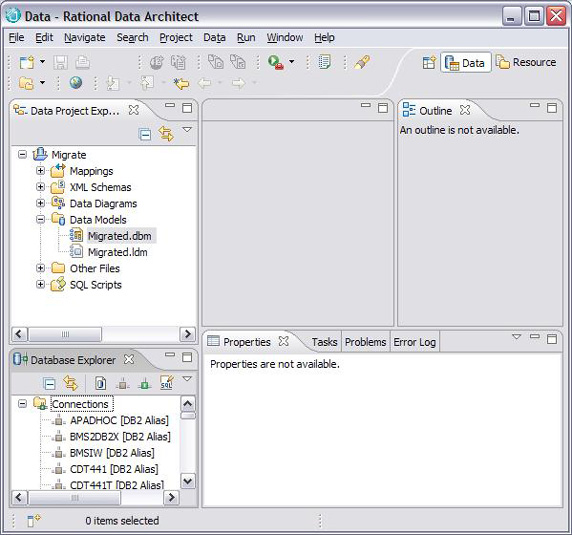Open the Navigate menu
This screenshot has height=535, width=572.
point(85,38)
